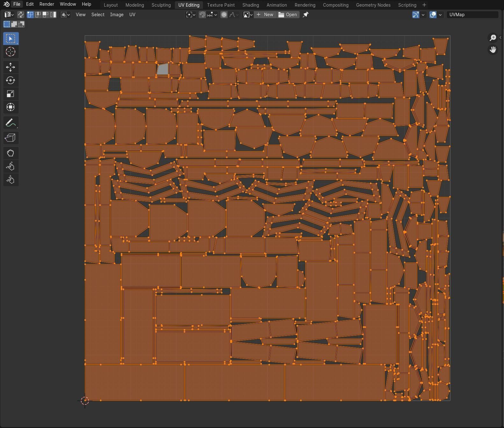Screen dimensions: 504x428
Task: Open sticky selection mode dropdown
Action: 65,15
